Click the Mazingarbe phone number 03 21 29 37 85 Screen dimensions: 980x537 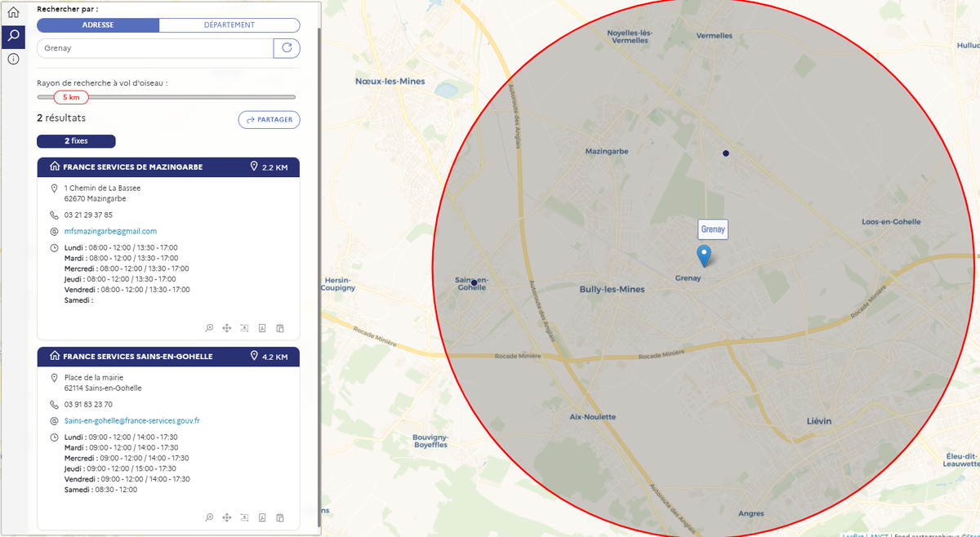[88, 215]
